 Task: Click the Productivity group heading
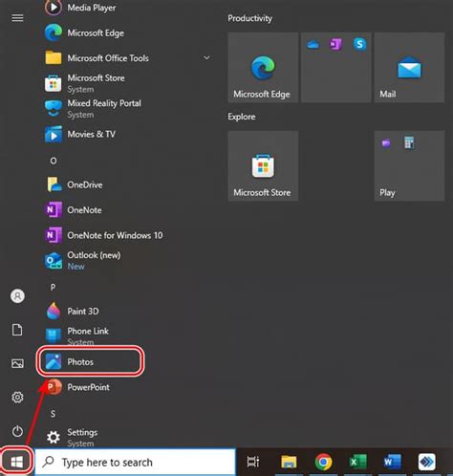point(249,18)
